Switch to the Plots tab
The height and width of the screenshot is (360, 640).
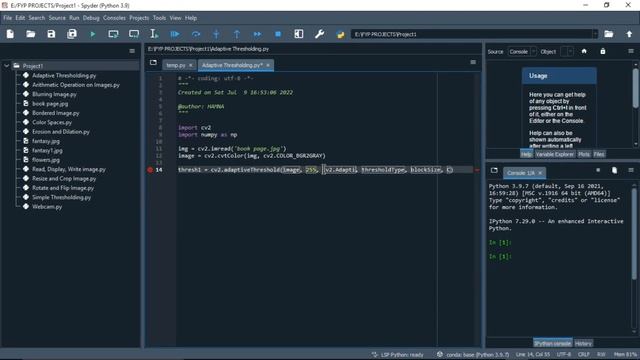(584, 154)
